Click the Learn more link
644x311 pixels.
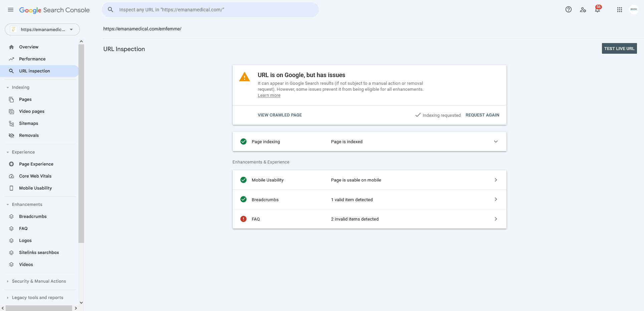click(x=269, y=95)
